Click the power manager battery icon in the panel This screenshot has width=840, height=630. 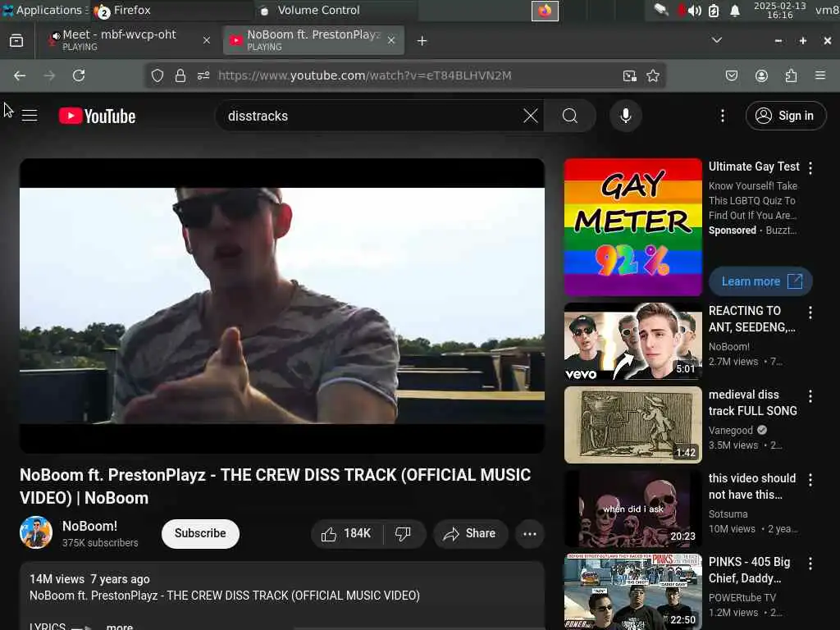coord(714,11)
